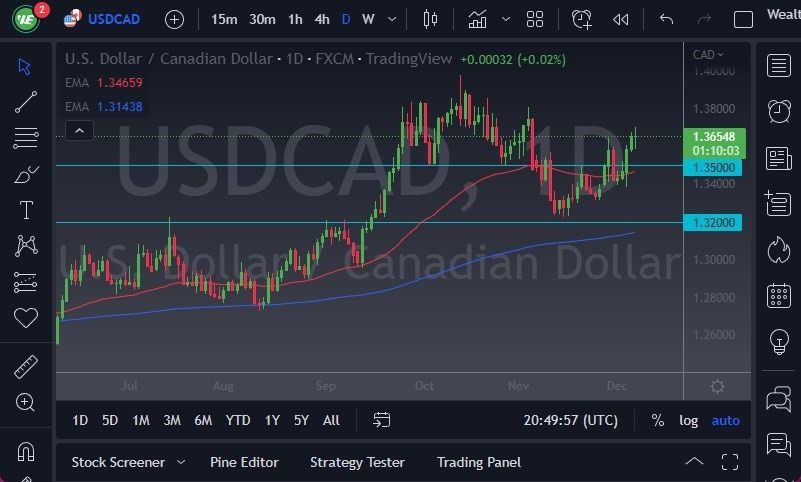
Task: Set date range to 1D
Action: point(80,420)
